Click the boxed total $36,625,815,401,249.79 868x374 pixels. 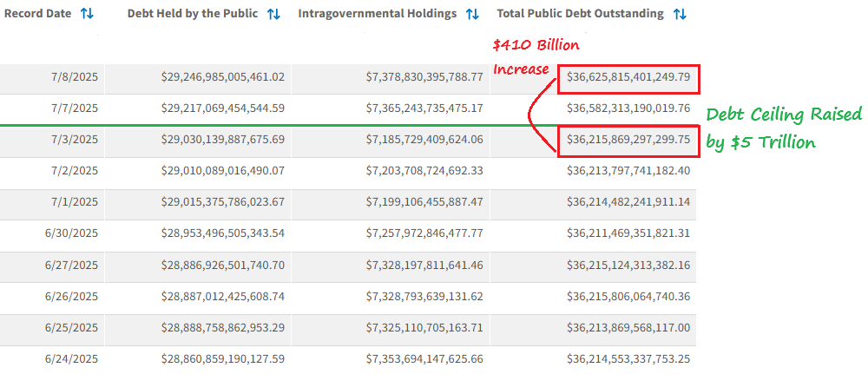pos(628,77)
